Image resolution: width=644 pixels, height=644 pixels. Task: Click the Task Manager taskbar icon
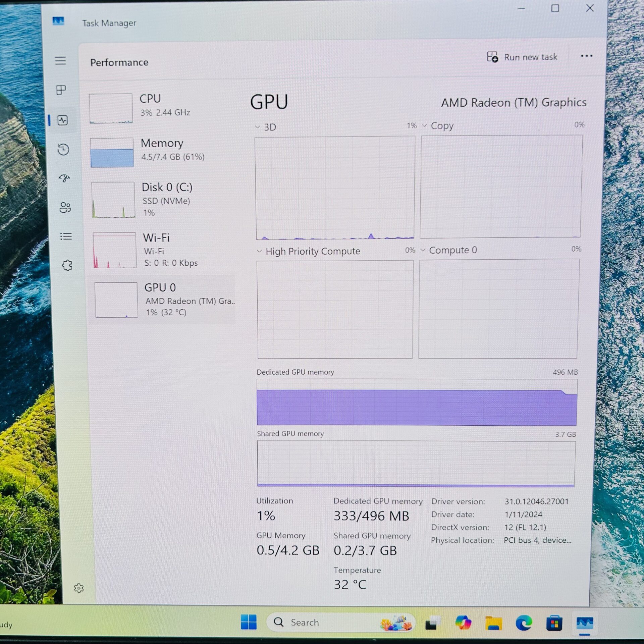point(585,623)
